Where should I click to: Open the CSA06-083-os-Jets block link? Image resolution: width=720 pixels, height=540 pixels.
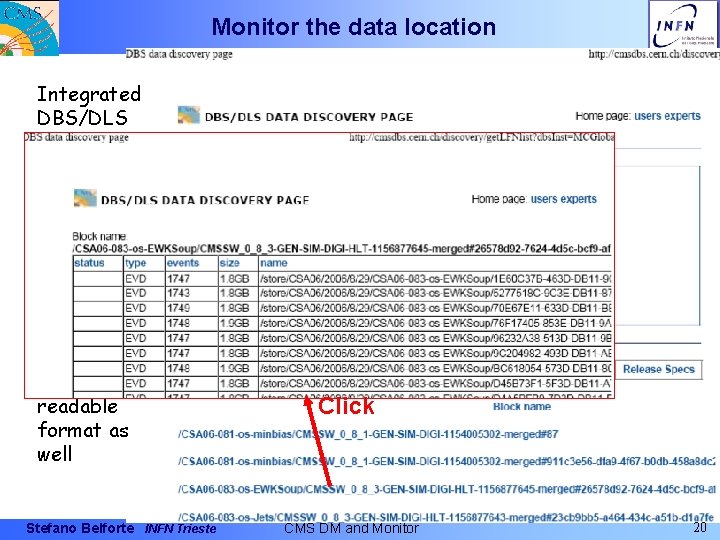click(445, 517)
